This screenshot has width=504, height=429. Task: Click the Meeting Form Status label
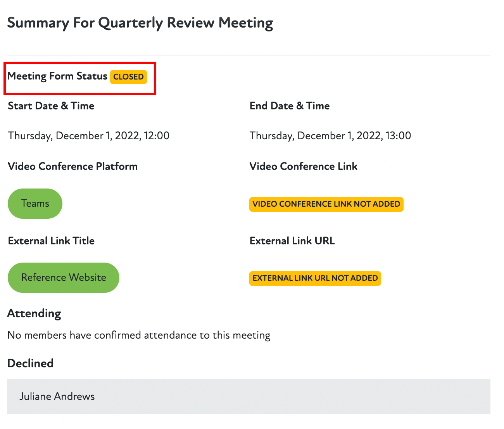click(57, 76)
